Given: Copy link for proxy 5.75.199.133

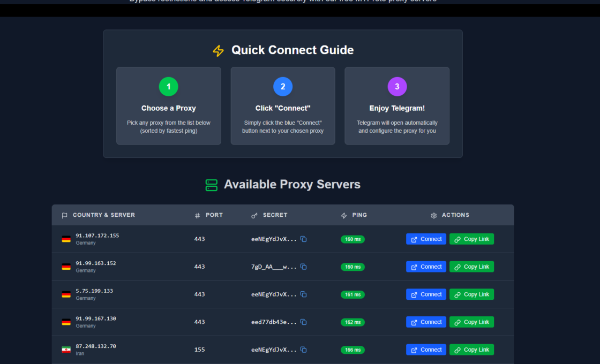Looking at the screenshot, I should [x=471, y=294].
